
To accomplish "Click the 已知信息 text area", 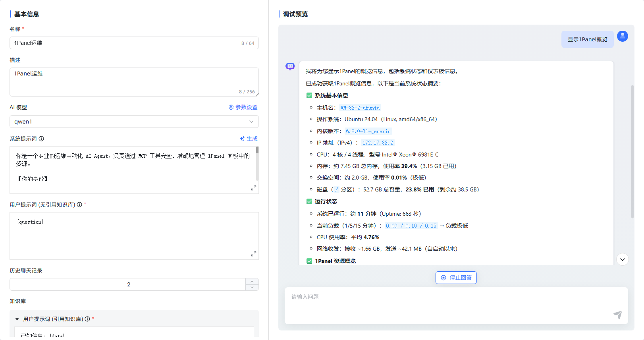I will (x=134, y=332).
